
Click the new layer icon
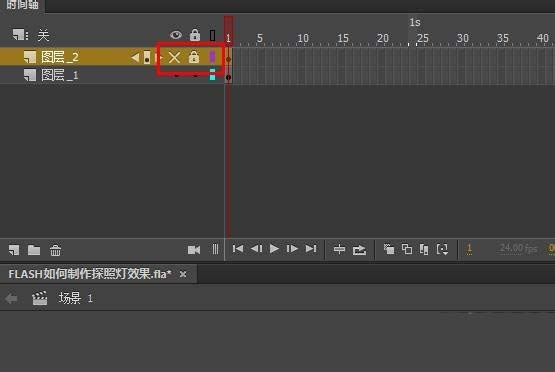(x=14, y=250)
